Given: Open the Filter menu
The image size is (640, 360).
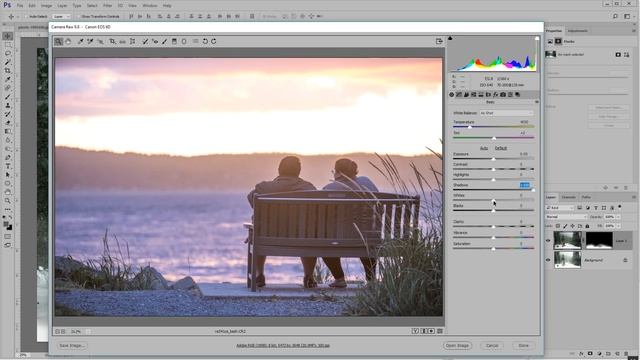Looking at the screenshot, I should pos(107,6).
